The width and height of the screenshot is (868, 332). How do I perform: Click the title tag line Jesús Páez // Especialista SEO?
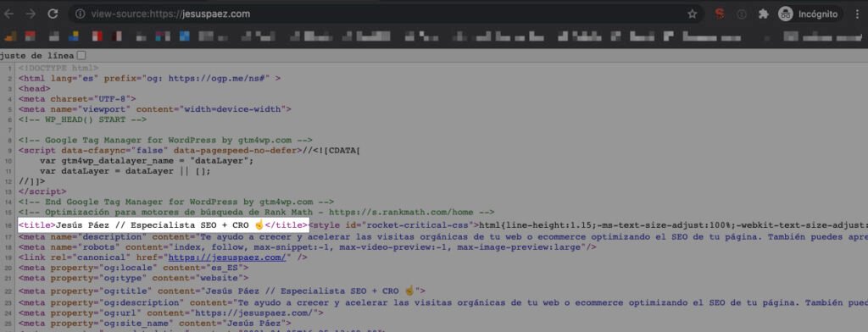tap(164, 225)
